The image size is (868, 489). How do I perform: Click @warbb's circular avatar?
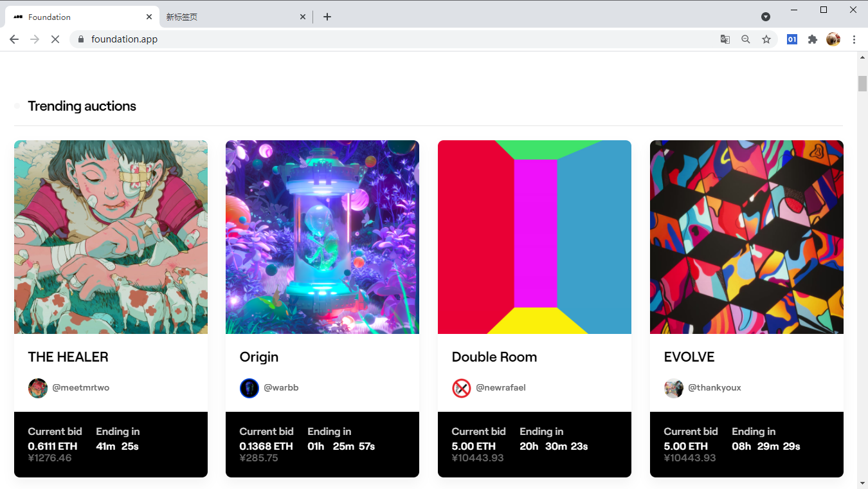click(249, 387)
